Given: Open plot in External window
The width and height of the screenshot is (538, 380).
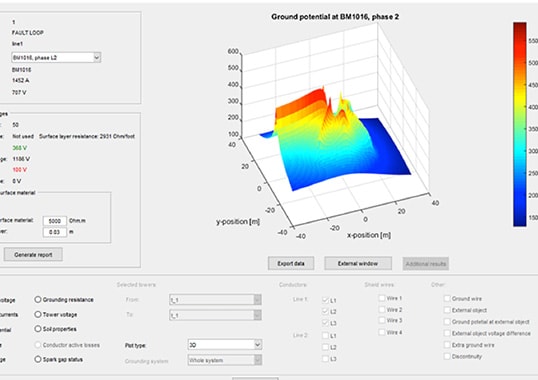Looking at the screenshot, I should click(358, 263).
